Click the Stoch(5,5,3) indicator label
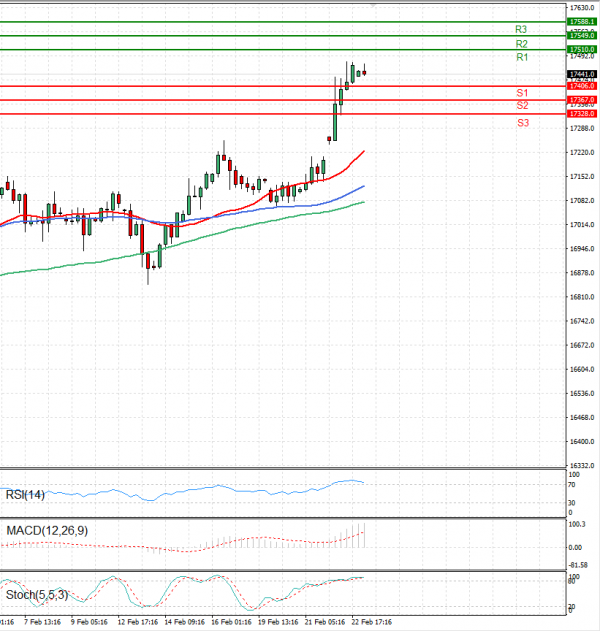The image size is (600, 631). point(37,595)
